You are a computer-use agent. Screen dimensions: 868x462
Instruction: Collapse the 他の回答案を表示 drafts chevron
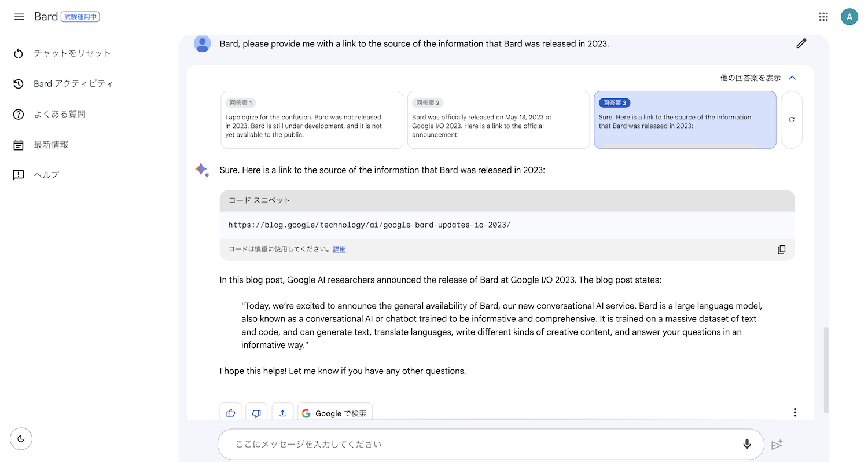click(x=793, y=78)
